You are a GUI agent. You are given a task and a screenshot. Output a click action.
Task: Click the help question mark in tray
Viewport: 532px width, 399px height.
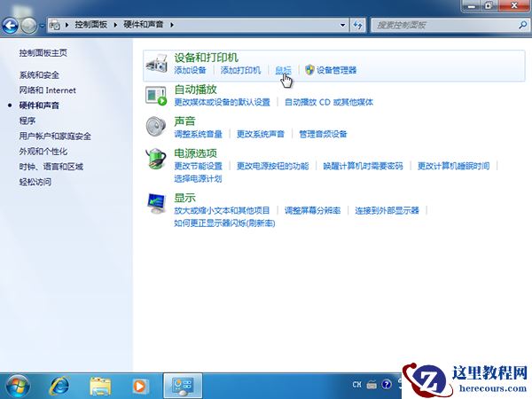tap(387, 385)
